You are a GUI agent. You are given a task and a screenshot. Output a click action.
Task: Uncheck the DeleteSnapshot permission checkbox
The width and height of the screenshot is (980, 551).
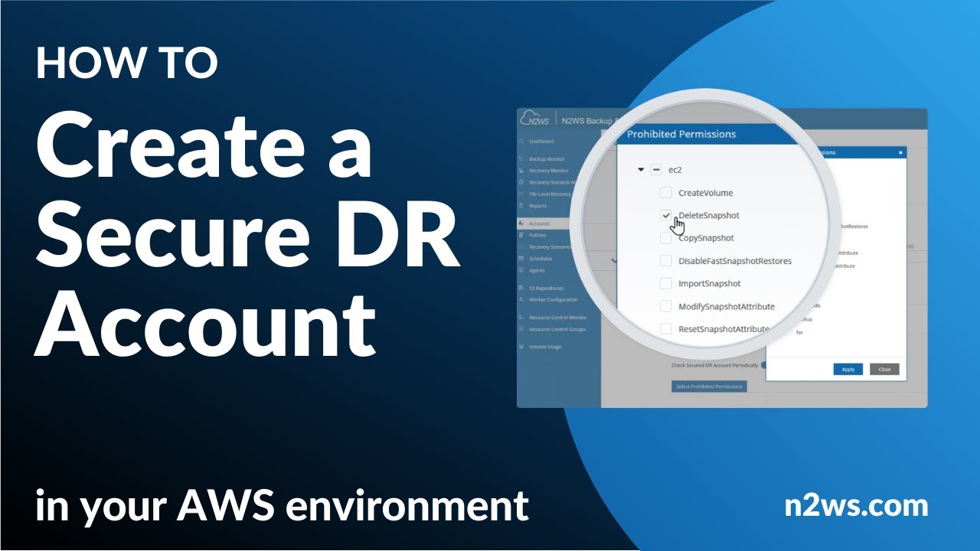coord(666,216)
